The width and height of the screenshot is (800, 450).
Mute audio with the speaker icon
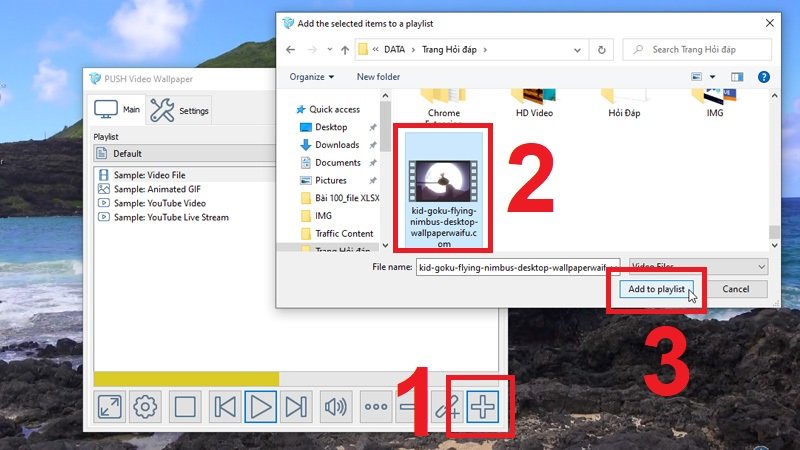click(334, 407)
